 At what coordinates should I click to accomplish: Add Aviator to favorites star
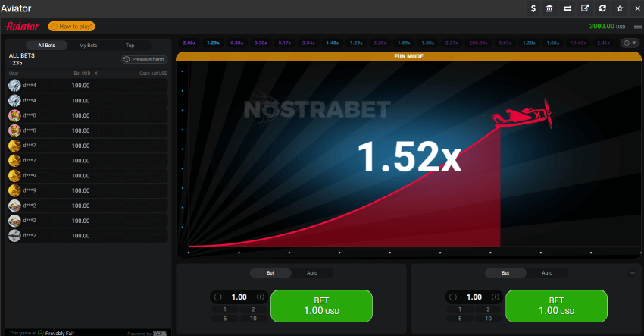pyautogui.click(x=620, y=8)
